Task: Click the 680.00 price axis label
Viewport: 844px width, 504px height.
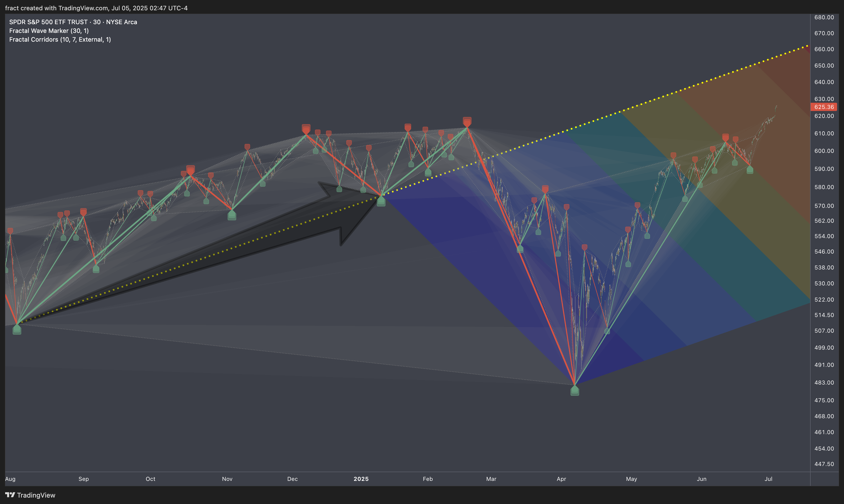Action: tap(824, 17)
